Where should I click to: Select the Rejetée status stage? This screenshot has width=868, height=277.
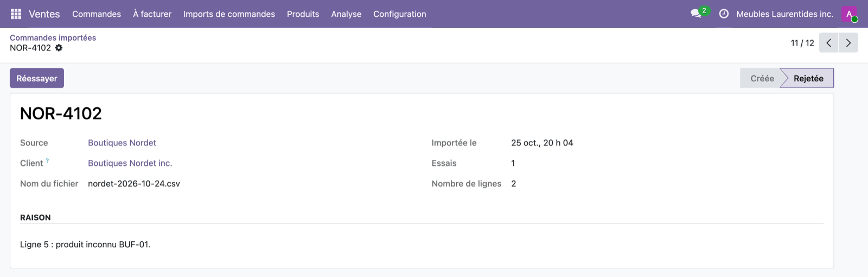[x=808, y=78]
